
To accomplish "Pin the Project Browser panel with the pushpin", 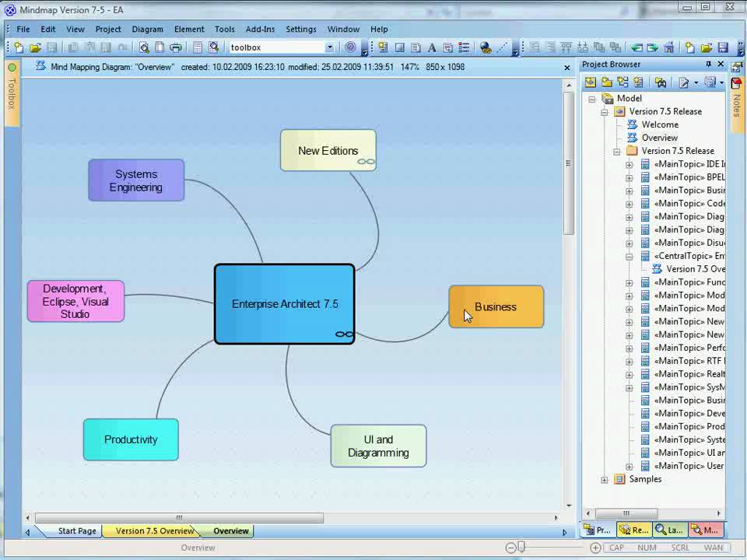I will click(708, 64).
